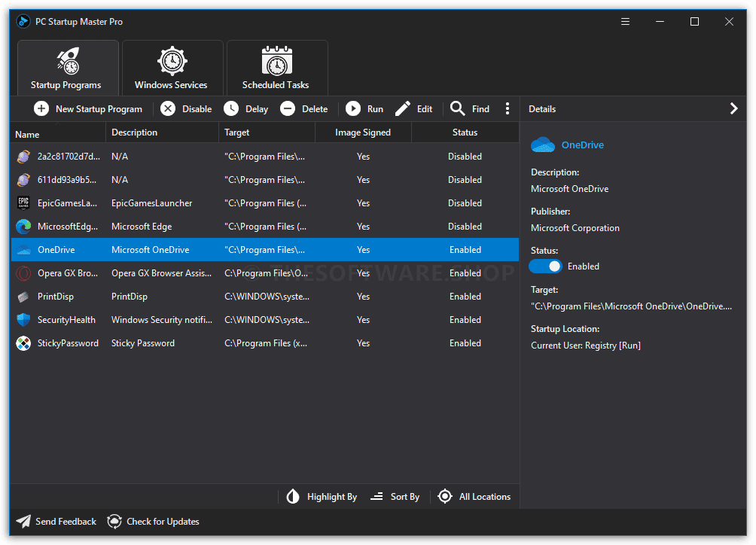Open the hamburger menu in title bar
Viewport: 756px width, 545px height.
point(625,22)
